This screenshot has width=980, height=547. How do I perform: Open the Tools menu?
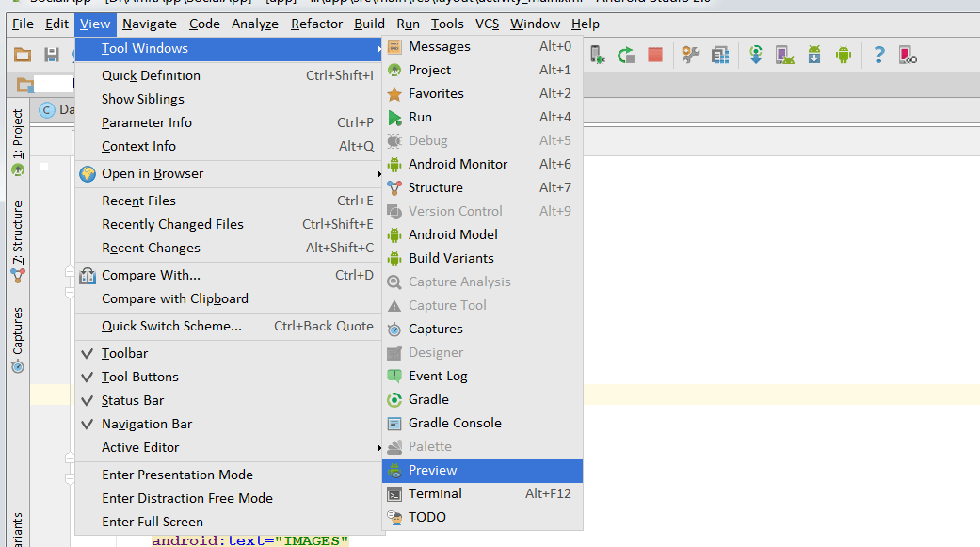click(x=447, y=24)
